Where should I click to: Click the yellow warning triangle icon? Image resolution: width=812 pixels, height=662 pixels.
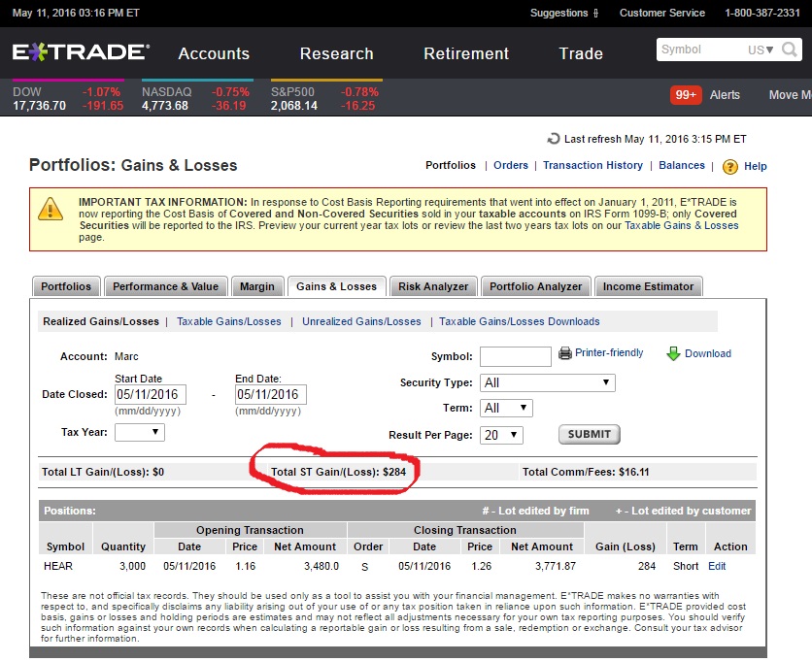pyautogui.click(x=51, y=209)
